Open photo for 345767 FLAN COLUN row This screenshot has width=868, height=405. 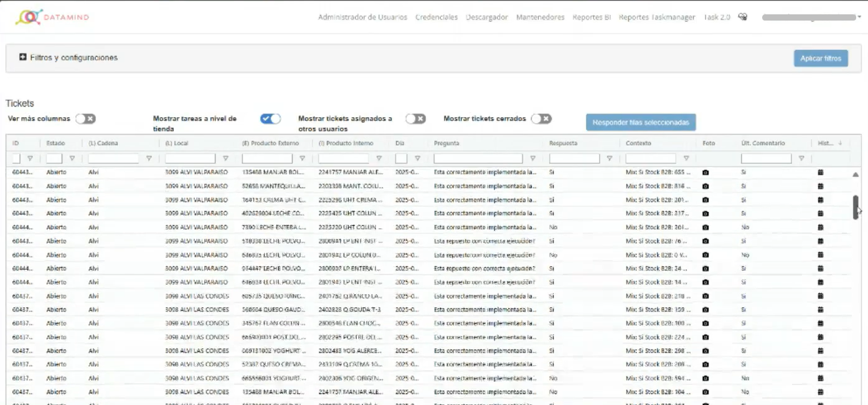pyautogui.click(x=705, y=323)
